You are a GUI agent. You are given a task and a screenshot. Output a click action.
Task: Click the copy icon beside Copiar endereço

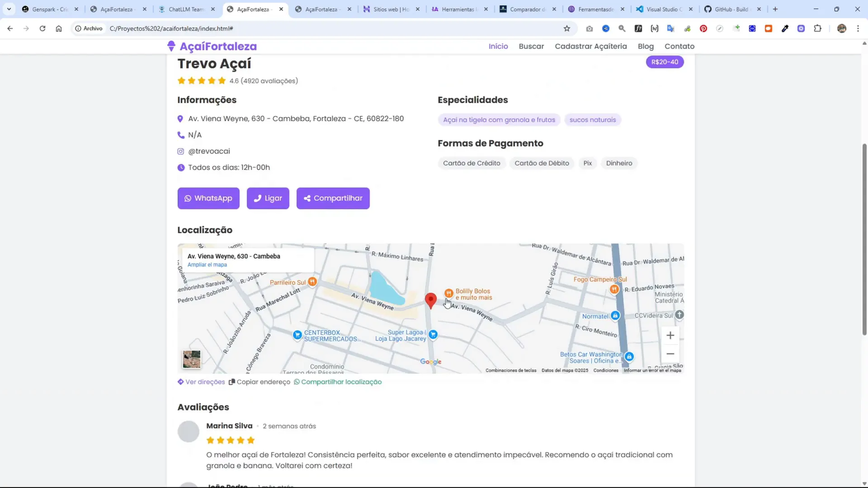coord(230,382)
